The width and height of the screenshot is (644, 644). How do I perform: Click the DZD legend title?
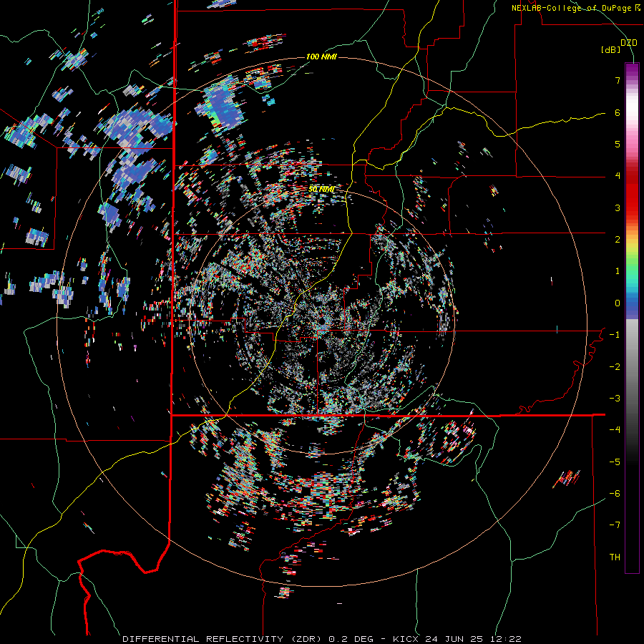click(x=628, y=43)
